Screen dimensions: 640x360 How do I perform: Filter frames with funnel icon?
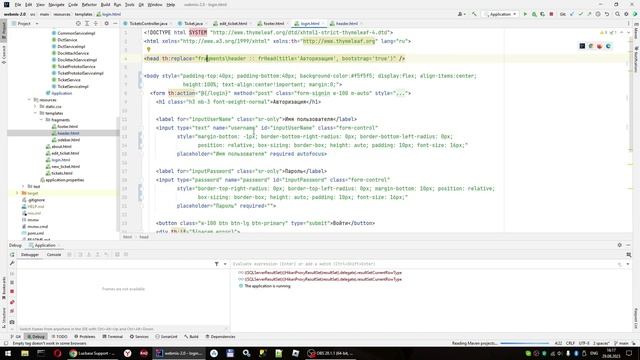(216, 264)
